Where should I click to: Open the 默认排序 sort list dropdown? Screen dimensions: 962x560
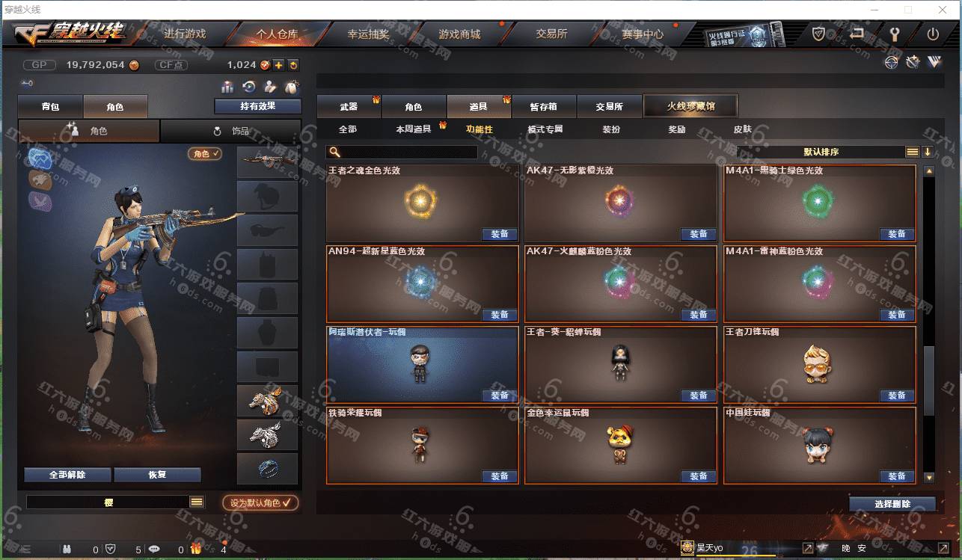point(913,152)
